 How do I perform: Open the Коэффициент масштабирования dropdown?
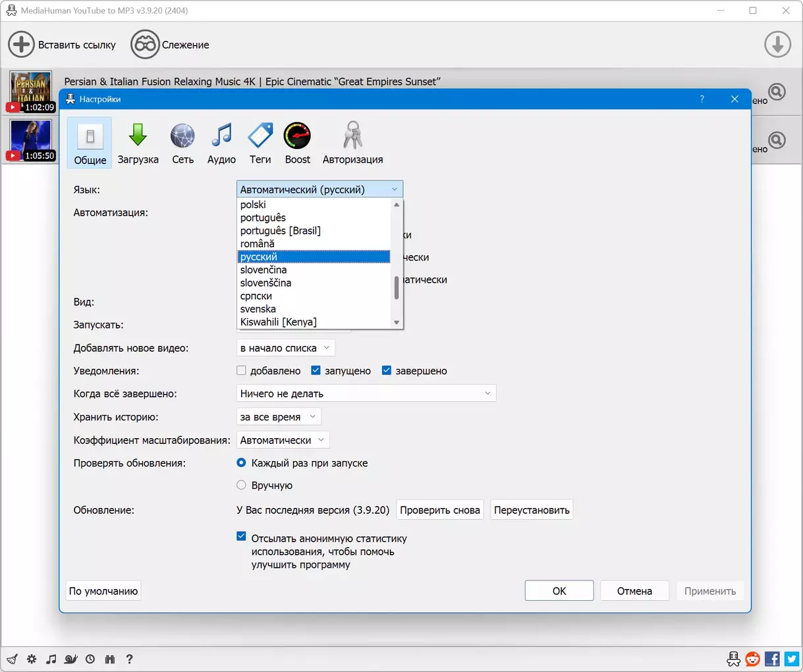point(283,440)
